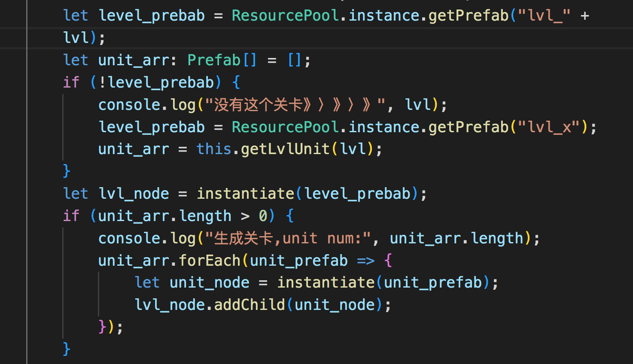The image size is (633, 364).
Task: Click the "生成关卡,unit num:" string
Action: (288, 238)
